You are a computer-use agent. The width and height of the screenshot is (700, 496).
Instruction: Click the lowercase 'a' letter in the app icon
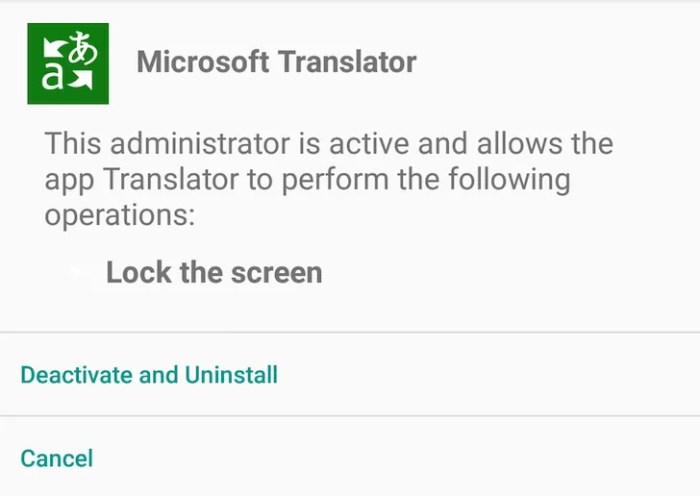coord(53,78)
